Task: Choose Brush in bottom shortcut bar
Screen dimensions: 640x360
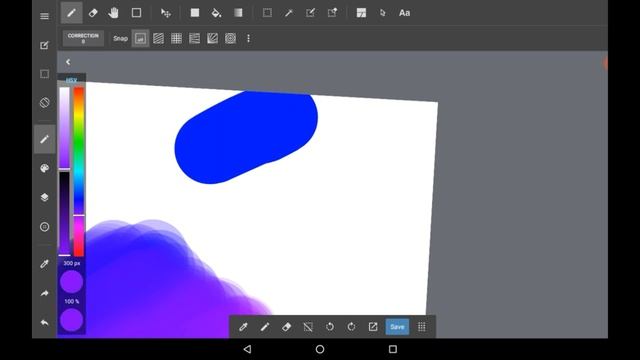Action: (265, 327)
